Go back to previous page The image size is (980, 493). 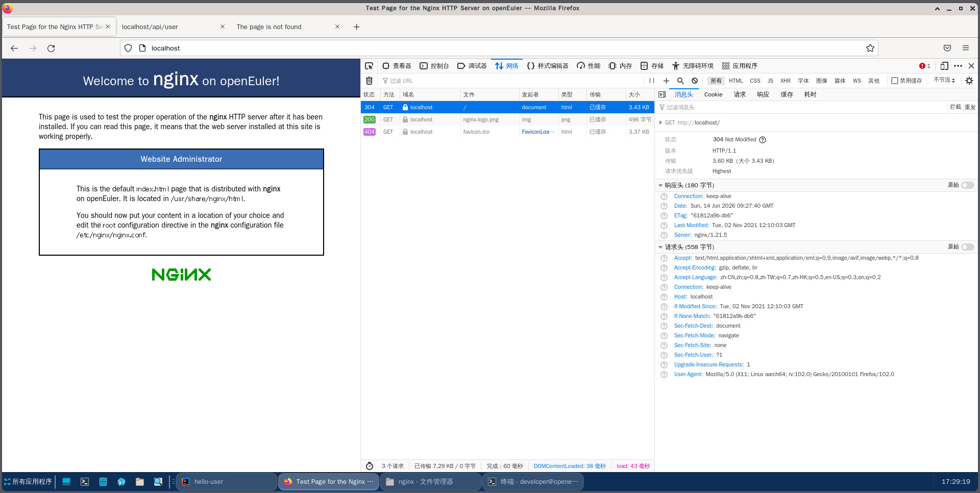[x=14, y=48]
